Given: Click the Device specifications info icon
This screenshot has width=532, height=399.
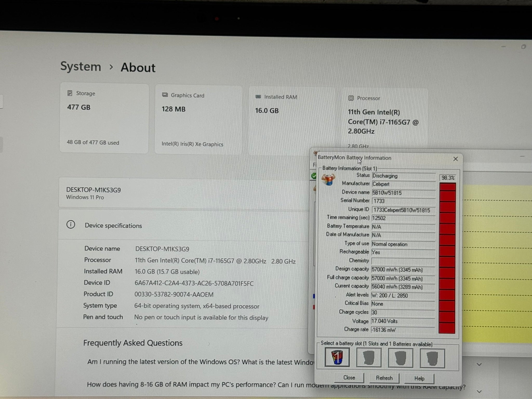Looking at the screenshot, I should click(x=71, y=224).
